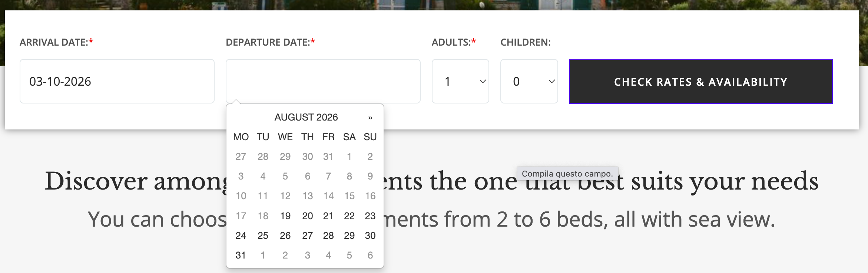
Task: Select Tuesday August 25
Action: point(263,236)
